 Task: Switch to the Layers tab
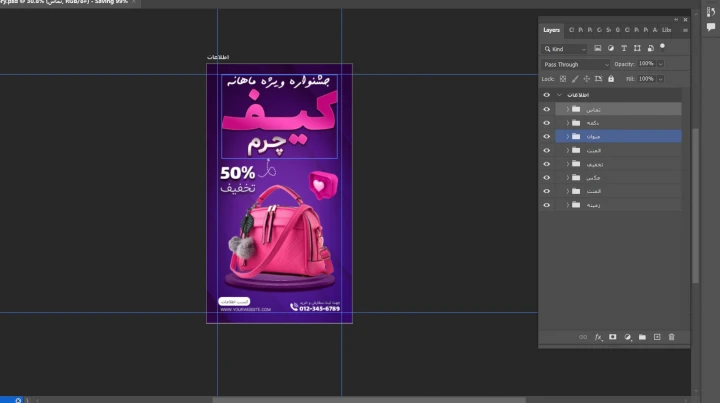(x=552, y=30)
